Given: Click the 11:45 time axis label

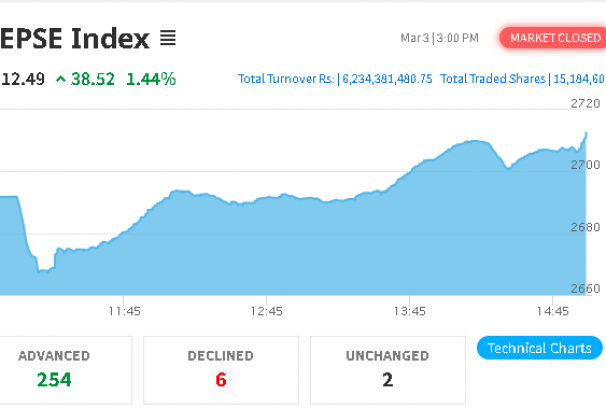Looking at the screenshot, I should tap(124, 311).
